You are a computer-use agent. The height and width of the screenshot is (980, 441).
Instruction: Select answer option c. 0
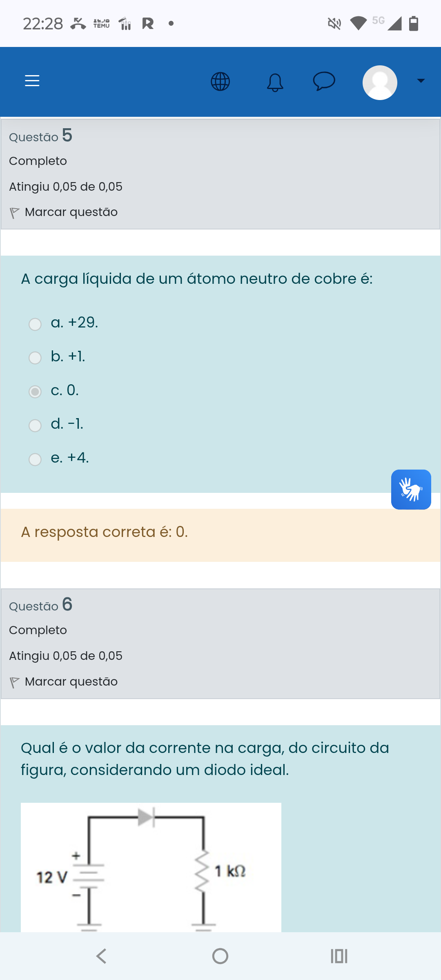coord(35,392)
